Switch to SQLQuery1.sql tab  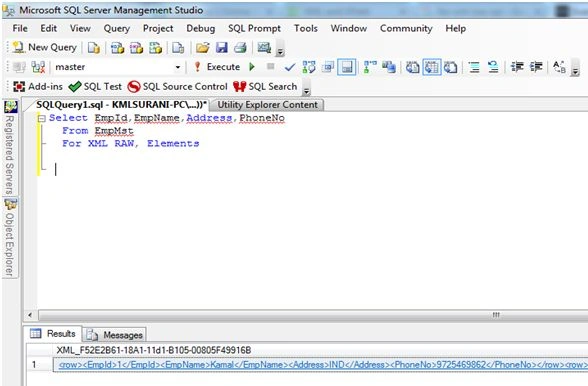tap(121, 105)
